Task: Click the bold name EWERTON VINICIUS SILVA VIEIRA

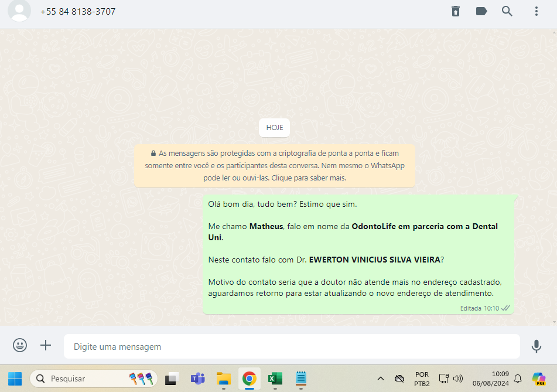Action: (x=374, y=260)
